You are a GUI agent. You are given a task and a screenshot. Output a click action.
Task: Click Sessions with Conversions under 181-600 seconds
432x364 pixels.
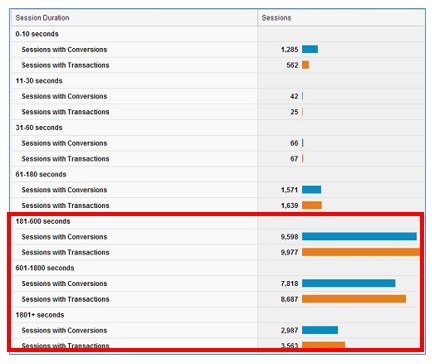click(64, 237)
